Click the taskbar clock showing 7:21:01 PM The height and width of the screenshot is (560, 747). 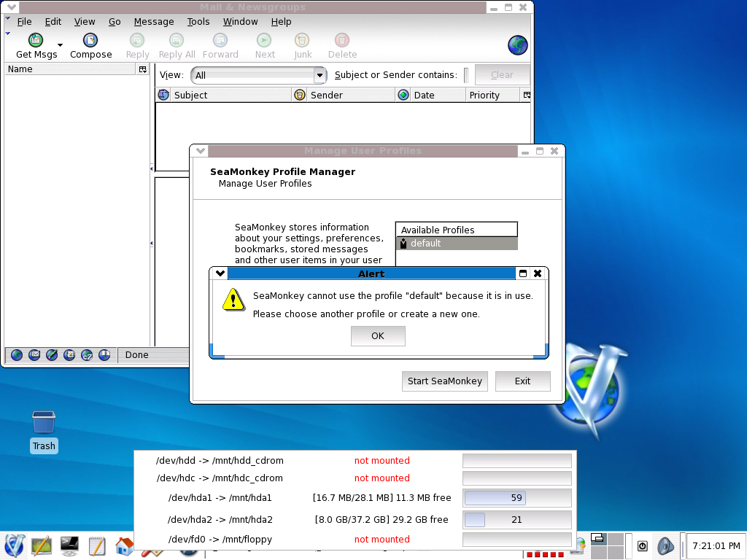[716, 545]
